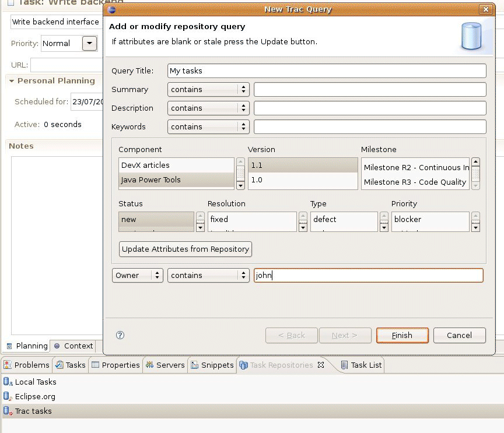Collapse the Personal Planning section
Screen dimensions: 504x433
pos(12,81)
